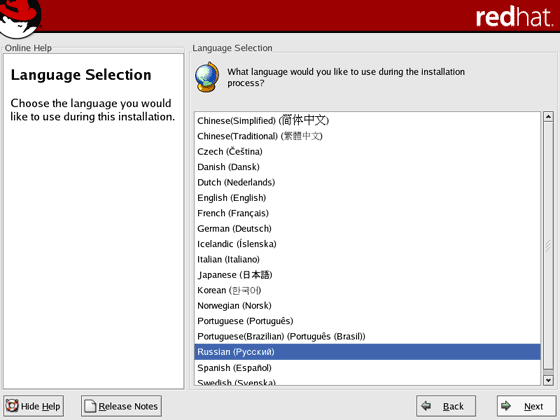Pick Icelandic (Íslenska)
Screen dimensions: 560x420
click(x=368, y=244)
